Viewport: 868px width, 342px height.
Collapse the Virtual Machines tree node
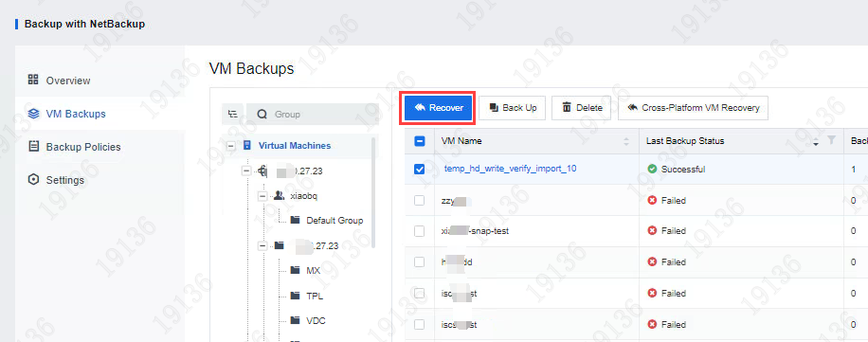[231, 146]
